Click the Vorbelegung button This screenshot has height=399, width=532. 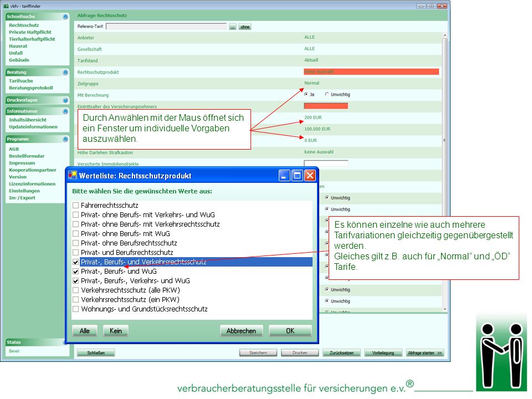click(383, 353)
